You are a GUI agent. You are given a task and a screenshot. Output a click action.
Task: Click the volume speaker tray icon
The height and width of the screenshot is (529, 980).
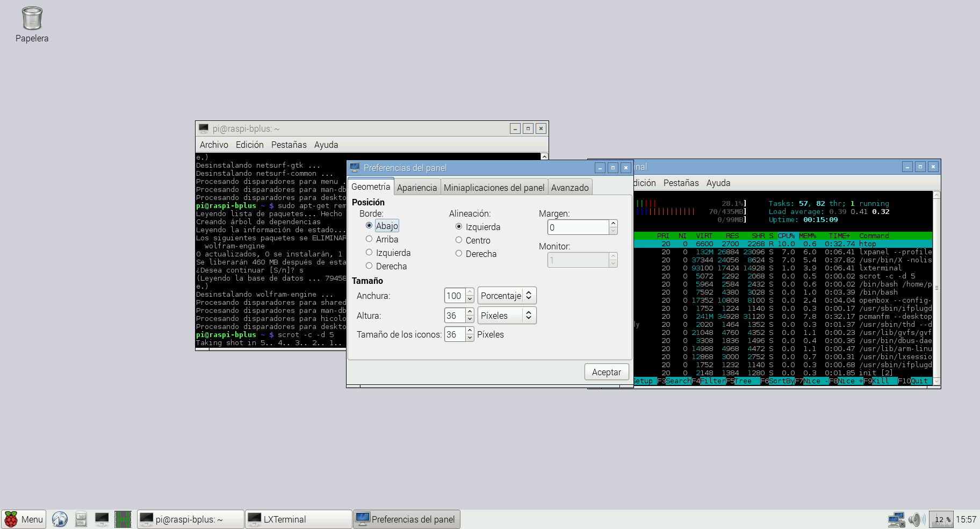pos(916,519)
